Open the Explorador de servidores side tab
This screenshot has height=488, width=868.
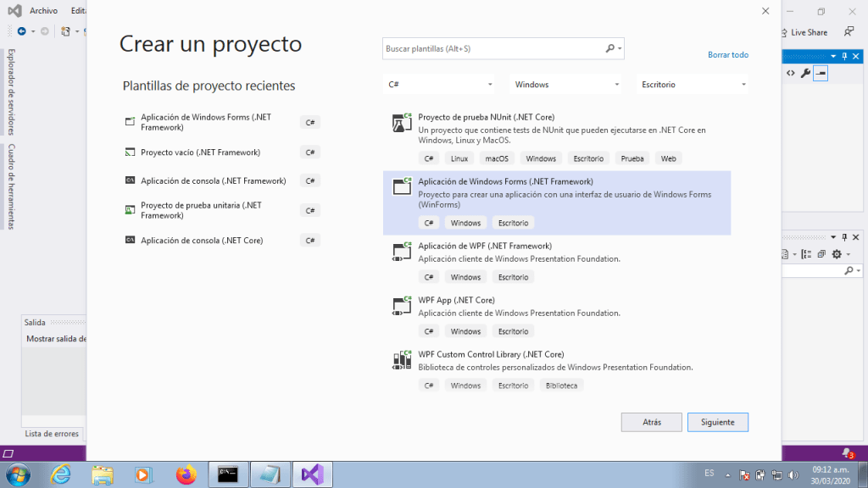[x=11, y=91]
